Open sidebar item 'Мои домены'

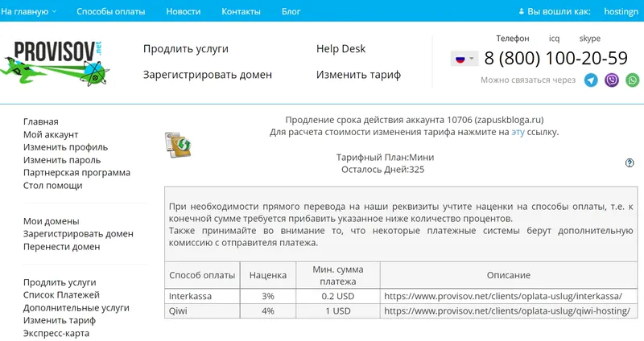(x=51, y=221)
